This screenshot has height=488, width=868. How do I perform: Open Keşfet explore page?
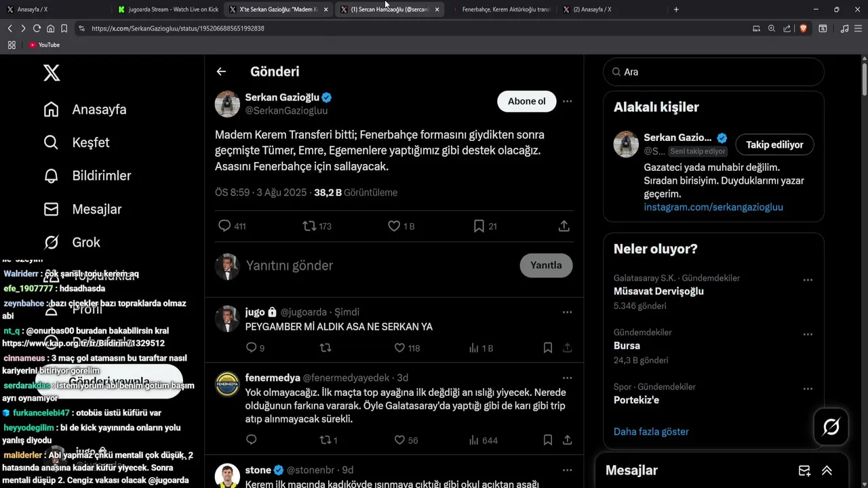(76, 142)
